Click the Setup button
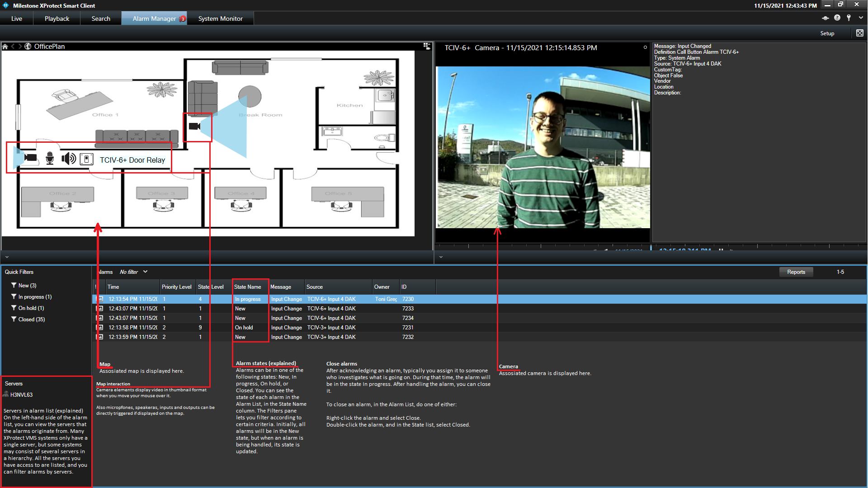 coord(827,33)
